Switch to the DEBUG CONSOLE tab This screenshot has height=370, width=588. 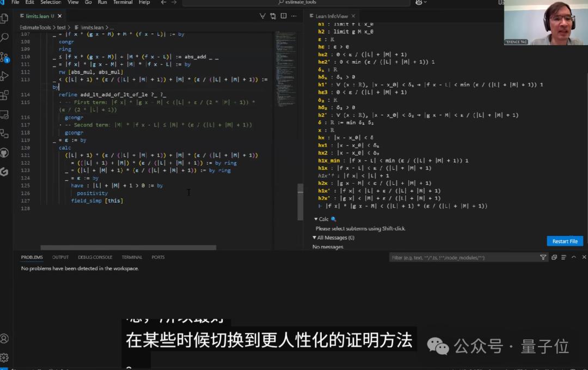(95, 257)
